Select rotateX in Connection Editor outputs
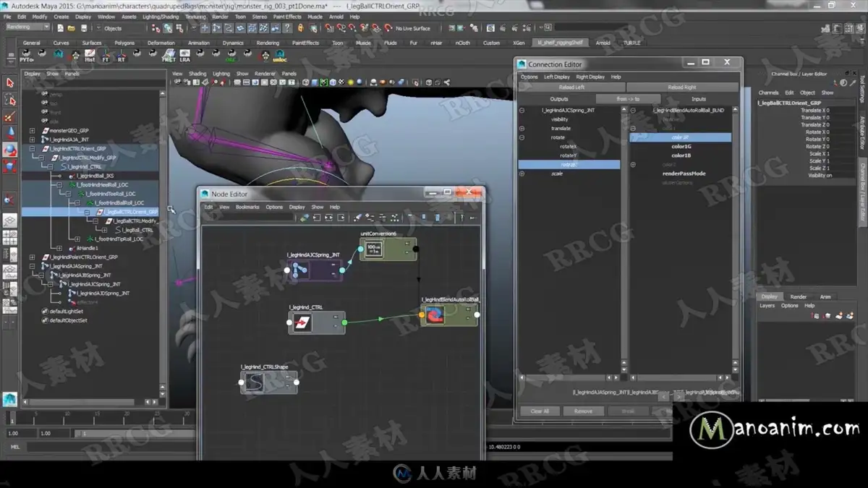 (569, 147)
